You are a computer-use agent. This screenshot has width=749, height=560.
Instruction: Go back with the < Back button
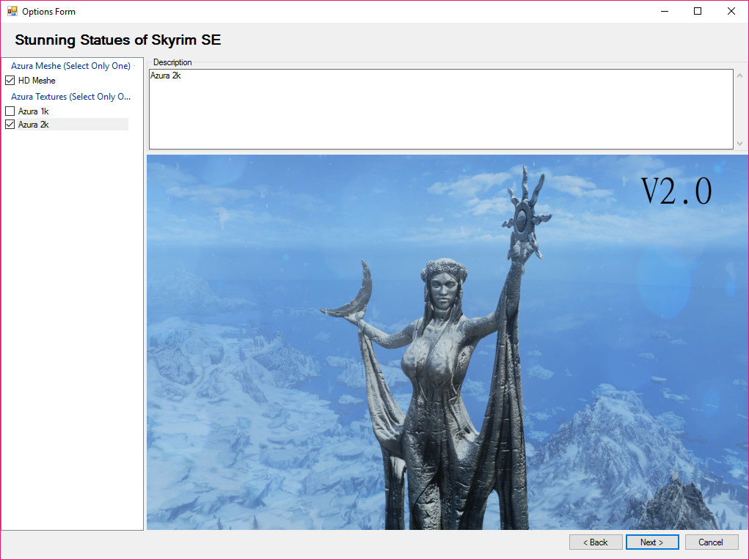point(596,542)
